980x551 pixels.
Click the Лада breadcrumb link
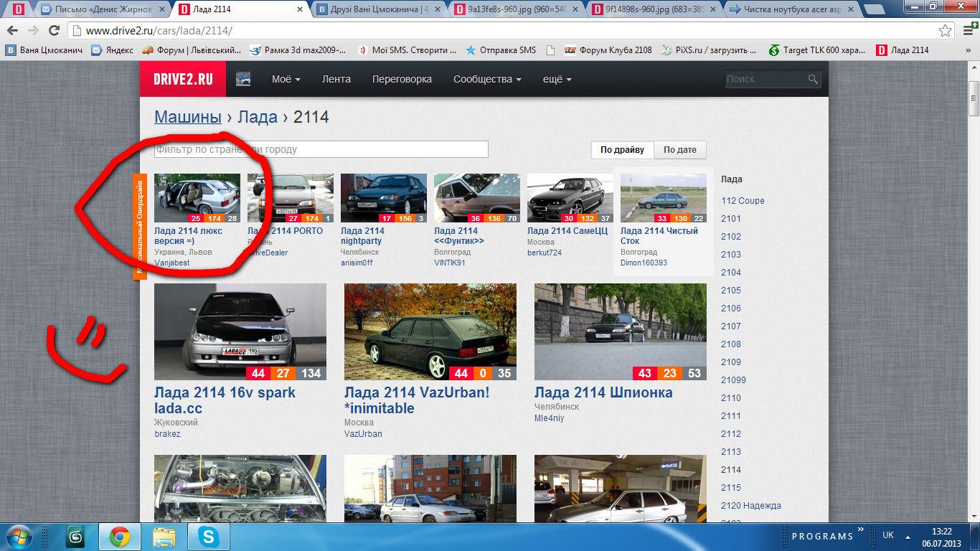click(x=258, y=118)
